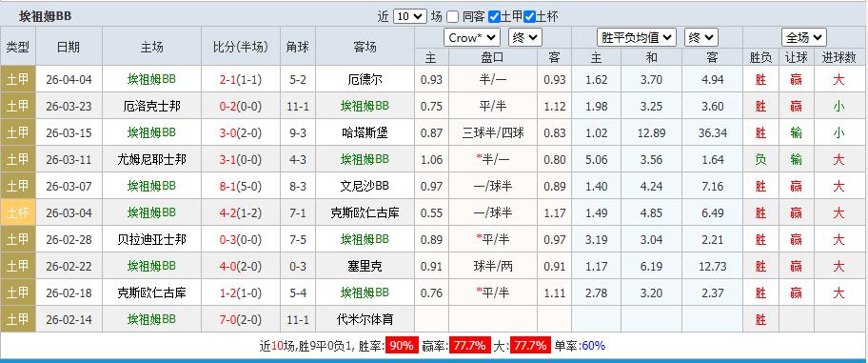Click the 7-0(2-0) score versus 代米尔体育
This screenshot has width=868, height=363.
[240, 320]
